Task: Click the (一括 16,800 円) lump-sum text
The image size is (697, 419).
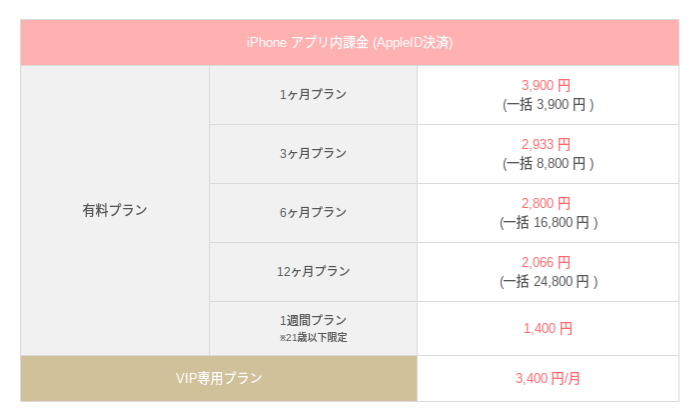Action: click(x=548, y=222)
